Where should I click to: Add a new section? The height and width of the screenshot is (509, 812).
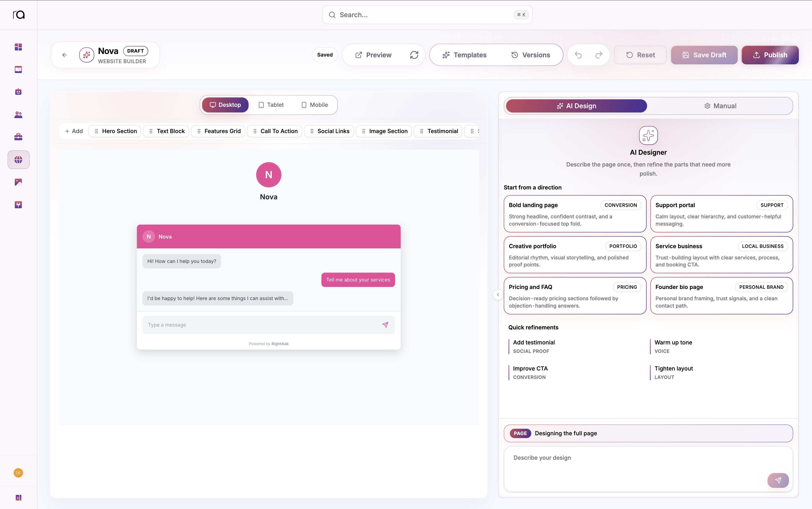(74, 131)
